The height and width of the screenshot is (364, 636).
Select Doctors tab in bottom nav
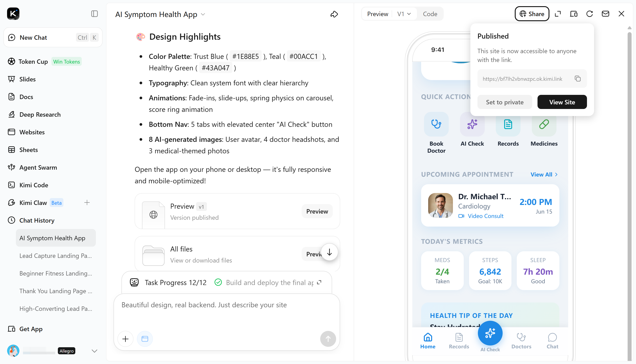pos(521,341)
